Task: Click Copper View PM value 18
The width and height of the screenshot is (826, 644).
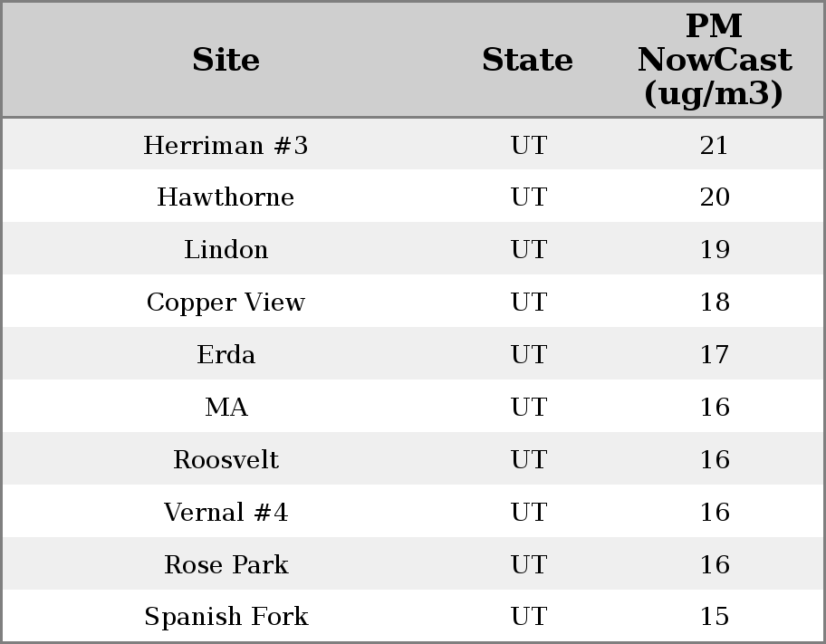Action: coord(714,303)
